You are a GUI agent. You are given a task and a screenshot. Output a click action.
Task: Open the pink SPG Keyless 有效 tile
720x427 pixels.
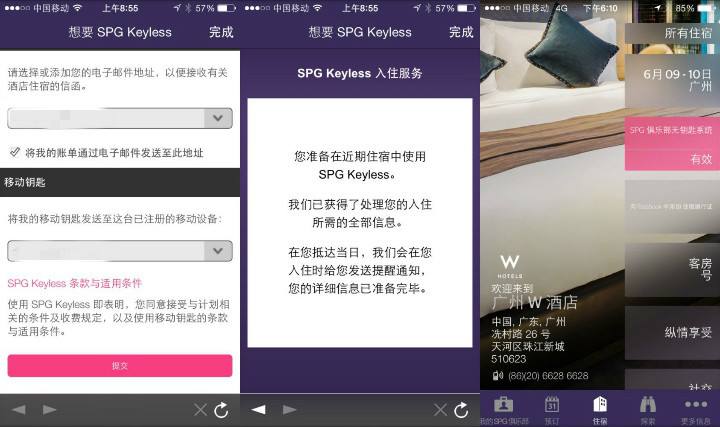coord(672,144)
